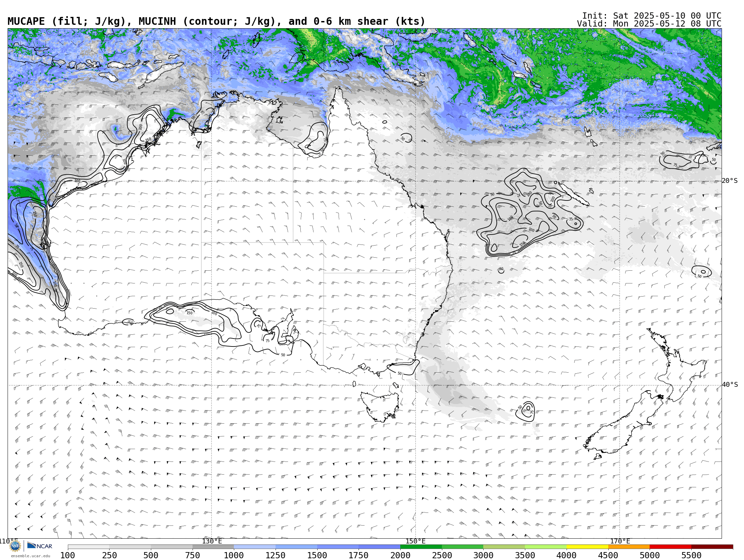The height and width of the screenshot is (560, 744).
Task: Click the 3500 colorbar label
Action: tap(525, 555)
